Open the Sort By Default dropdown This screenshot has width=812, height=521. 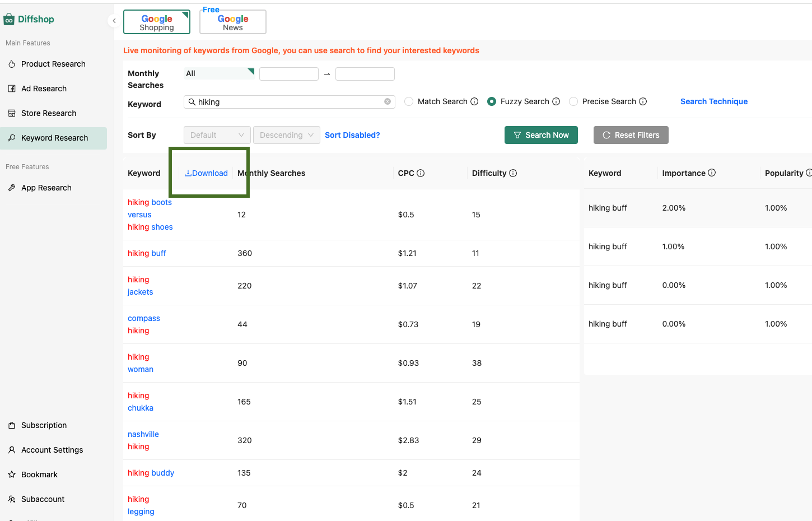pyautogui.click(x=217, y=135)
